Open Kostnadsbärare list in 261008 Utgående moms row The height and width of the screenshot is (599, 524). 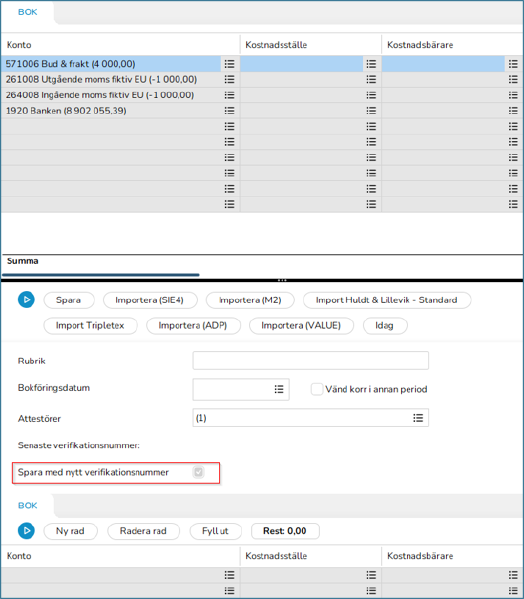point(513,79)
